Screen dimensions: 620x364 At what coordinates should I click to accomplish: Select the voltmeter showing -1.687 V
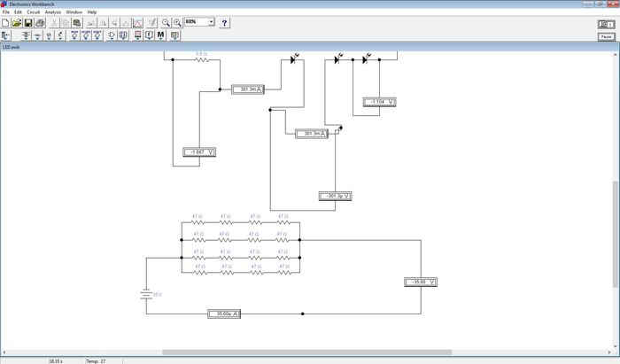pyautogui.click(x=200, y=152)
